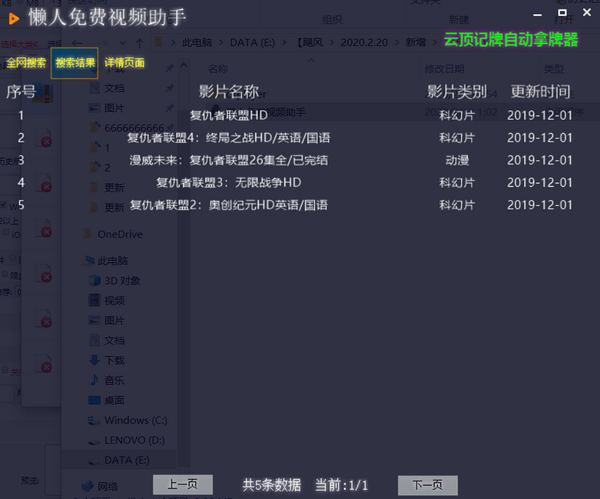
Task: Click the Windows (C:) drive icon
Action: click(91, 420)
